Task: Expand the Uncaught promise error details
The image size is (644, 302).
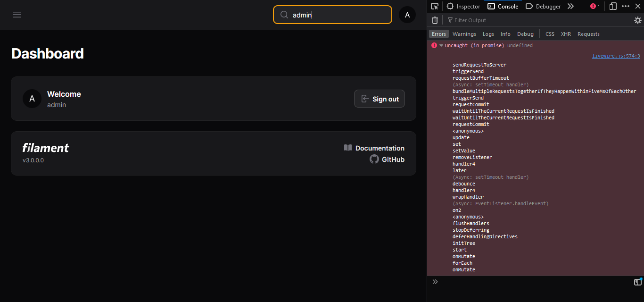Action: click(441, 45)
